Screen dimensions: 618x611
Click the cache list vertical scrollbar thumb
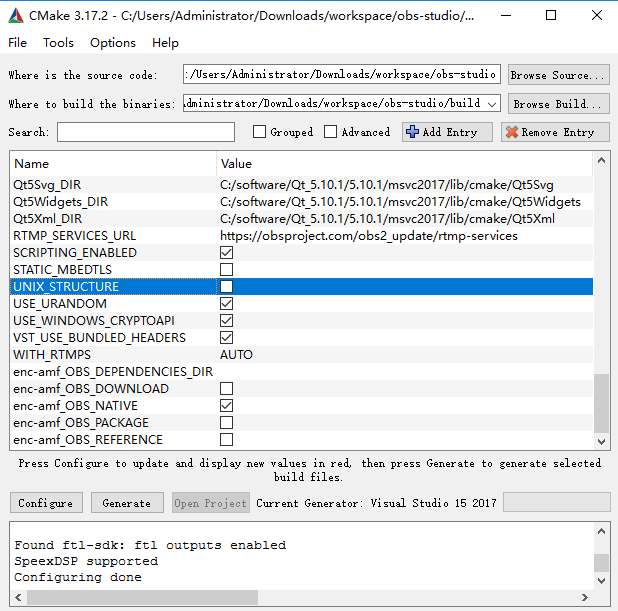pos(601,403)
